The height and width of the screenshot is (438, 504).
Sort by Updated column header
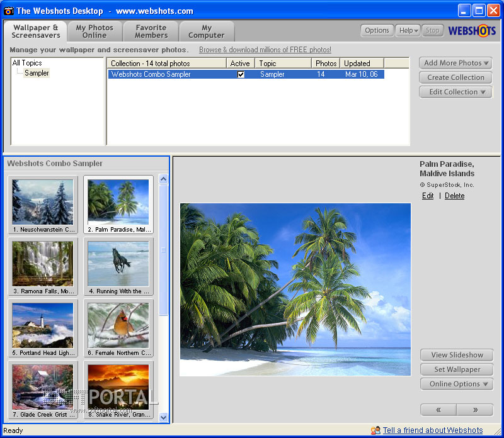point(362,64)
